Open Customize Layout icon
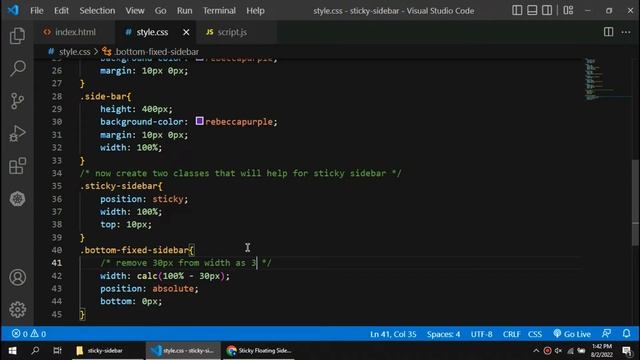This screenshot has height=360, width=640. (x=568, y=10)
